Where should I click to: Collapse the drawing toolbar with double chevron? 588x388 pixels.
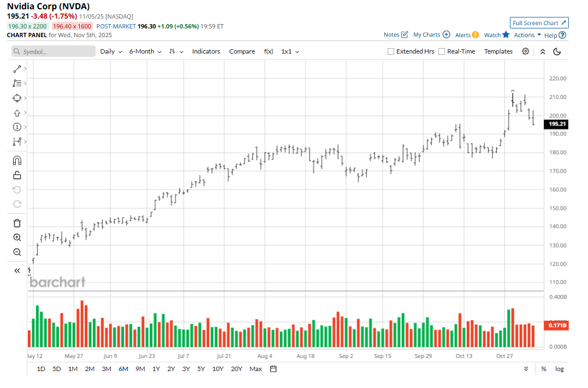[17, 271]
